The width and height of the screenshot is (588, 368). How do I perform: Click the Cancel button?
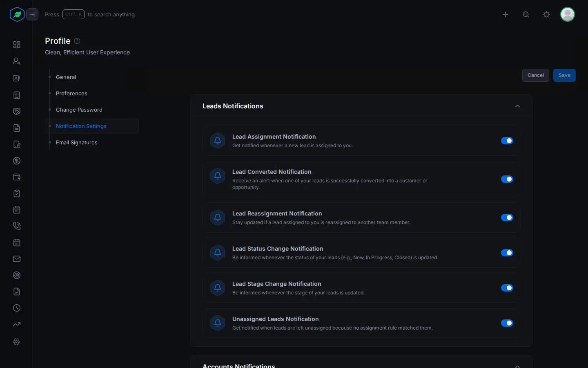pyautogui.click(x=536, y=75)
